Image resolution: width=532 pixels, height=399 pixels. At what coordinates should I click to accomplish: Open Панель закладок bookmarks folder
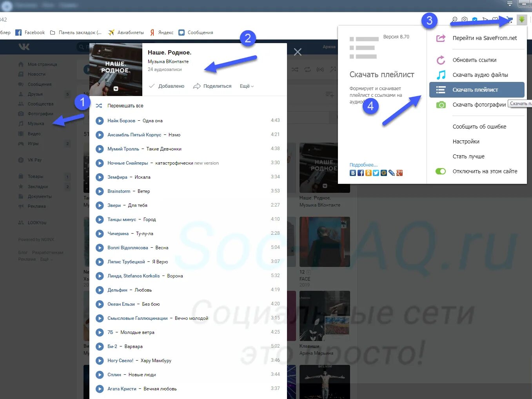[76, 33]
